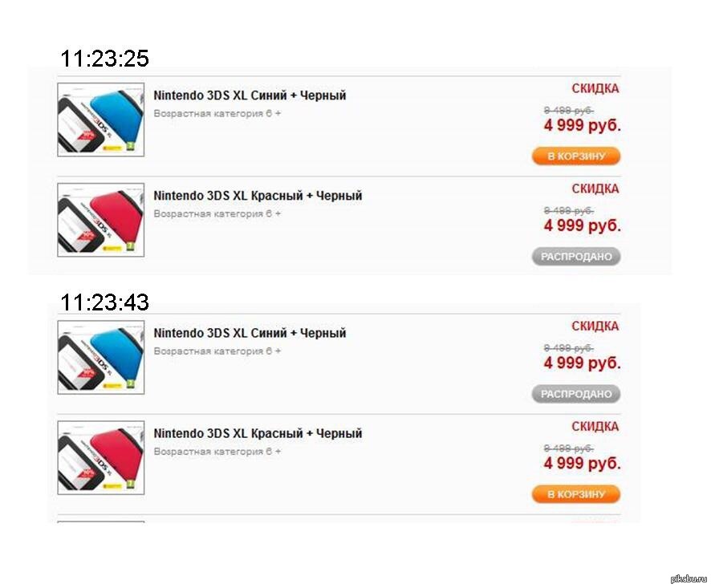Click the pikabu.ru watermark
Viewport: 711px width, 588px height.
(x=689, y=578)
